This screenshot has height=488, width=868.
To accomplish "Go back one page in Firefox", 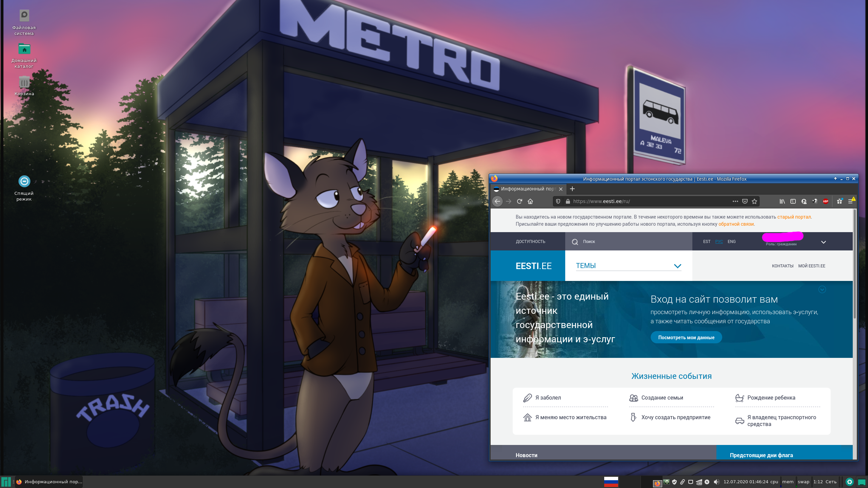I will pos(497,201).
